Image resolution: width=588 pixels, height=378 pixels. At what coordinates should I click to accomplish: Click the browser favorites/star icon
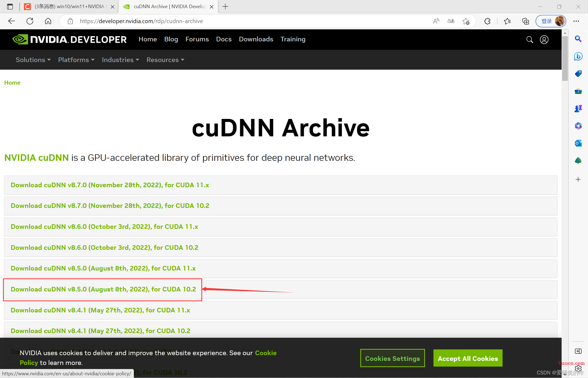(467, 21)
